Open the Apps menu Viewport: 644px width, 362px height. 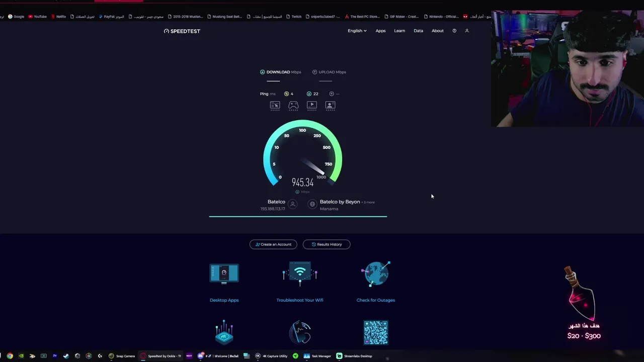click(380, 31)
